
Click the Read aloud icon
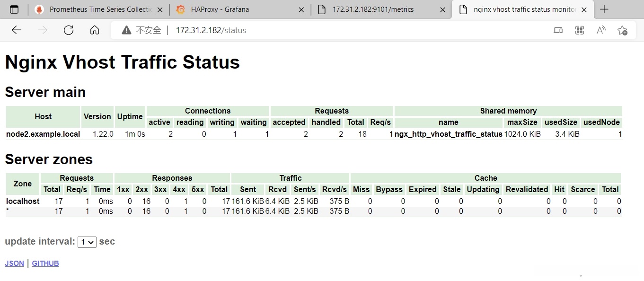[x=601, y=30]
